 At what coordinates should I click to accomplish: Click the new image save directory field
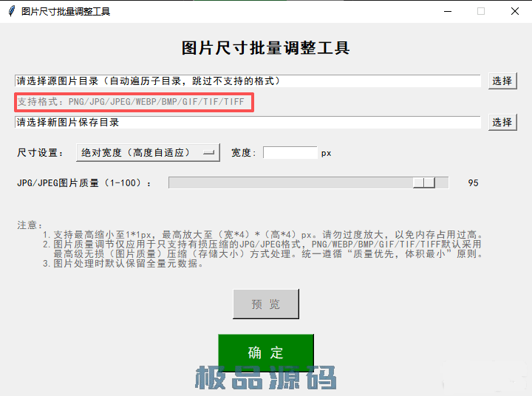pyautogui.click(x=248, y=122)
